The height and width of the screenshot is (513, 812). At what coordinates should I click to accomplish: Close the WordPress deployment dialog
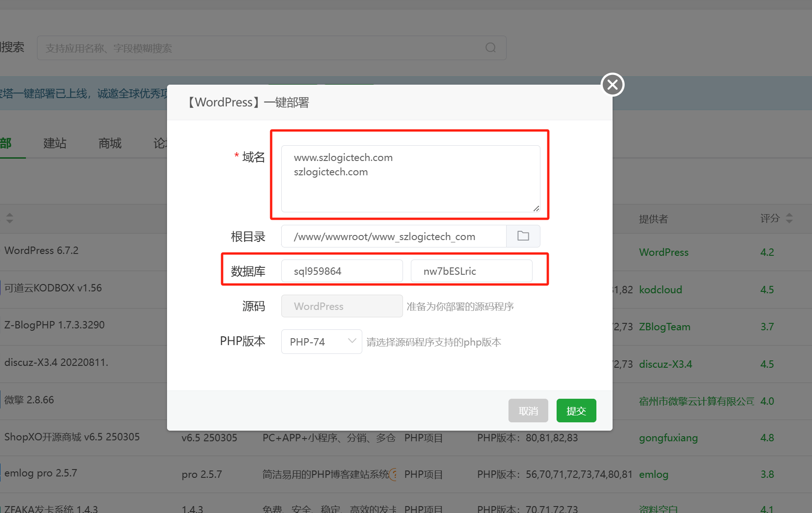pyautogui.click(x=613, y=85)
